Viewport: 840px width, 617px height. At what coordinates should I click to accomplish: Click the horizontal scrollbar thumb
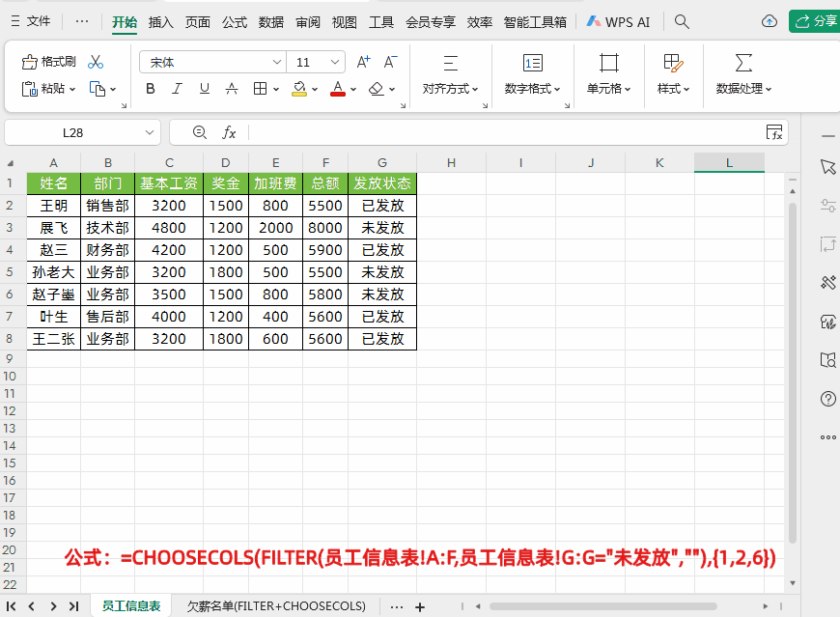click(x=602, y=606)
